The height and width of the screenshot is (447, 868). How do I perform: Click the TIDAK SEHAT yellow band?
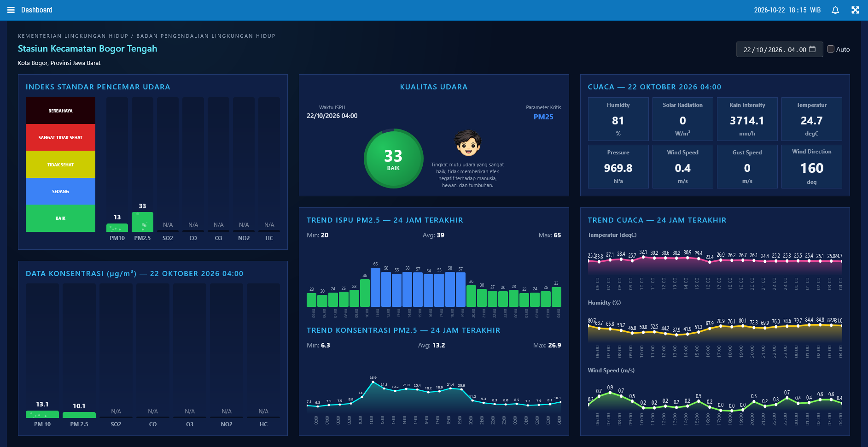coord(60,165)
